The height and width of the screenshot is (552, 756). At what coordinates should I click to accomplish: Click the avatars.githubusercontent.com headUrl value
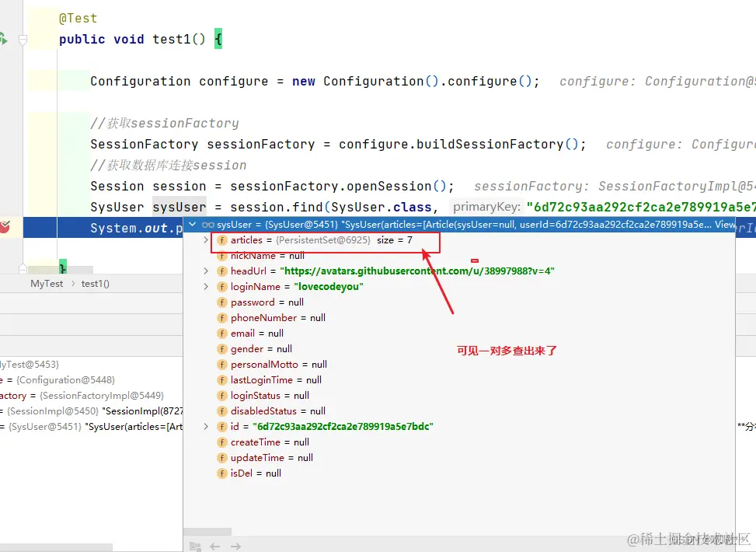417,271
